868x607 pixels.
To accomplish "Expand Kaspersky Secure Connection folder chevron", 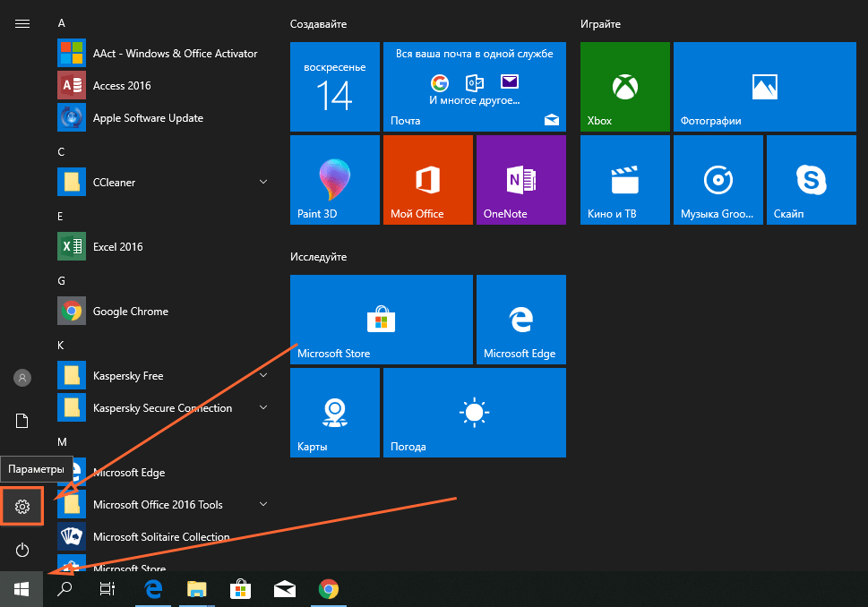I will (x=263, y=407).
